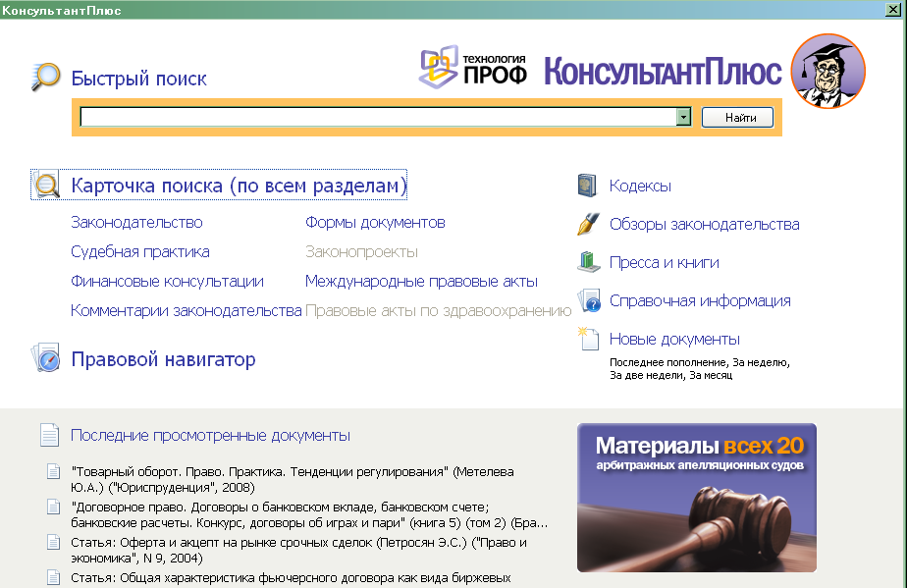This screenshot has width=907, height=588.
Task: Click the Быстрый поиск heading link
Action: 138,79
